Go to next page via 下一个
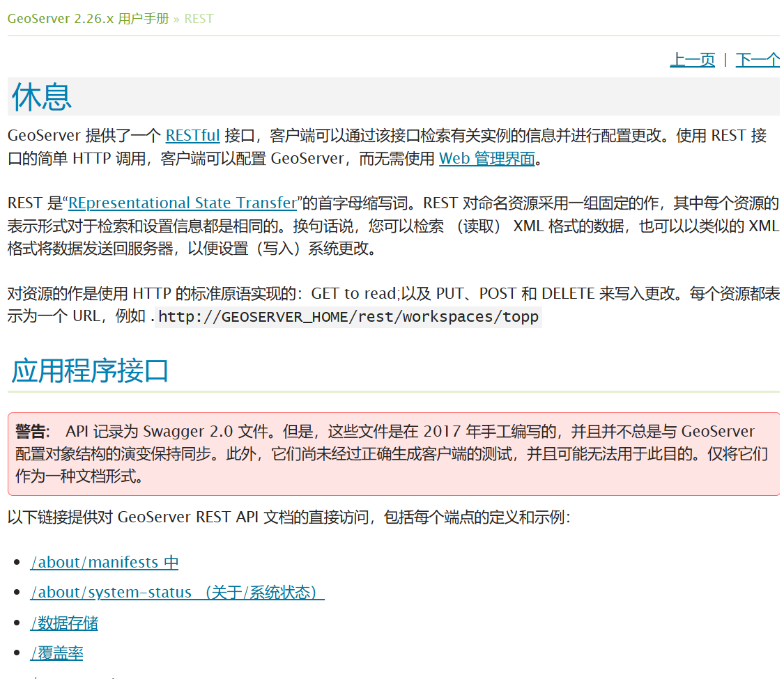This screenshot has width=784, height=679. coord(758,59)
